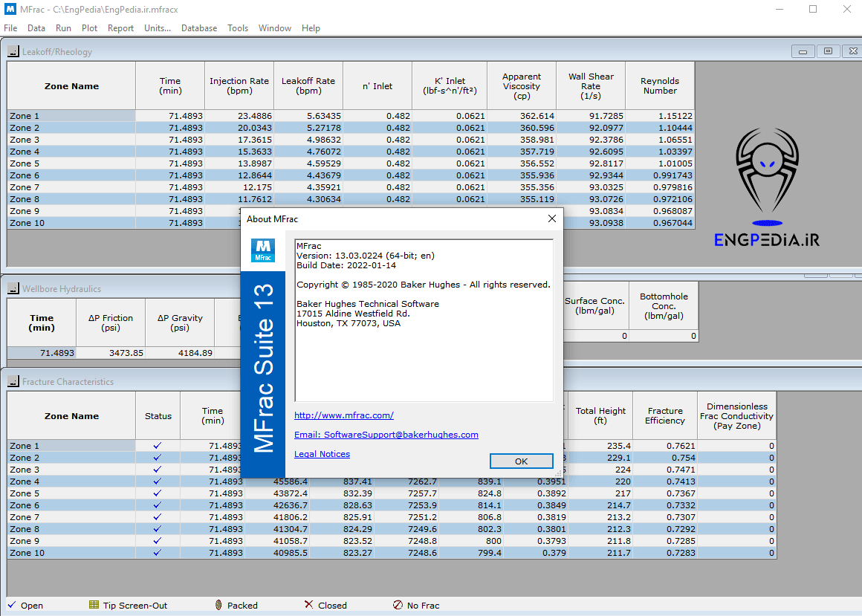862x616 pixels.
Task: Open the Tools menu
Action: click(x=238, y=28)
